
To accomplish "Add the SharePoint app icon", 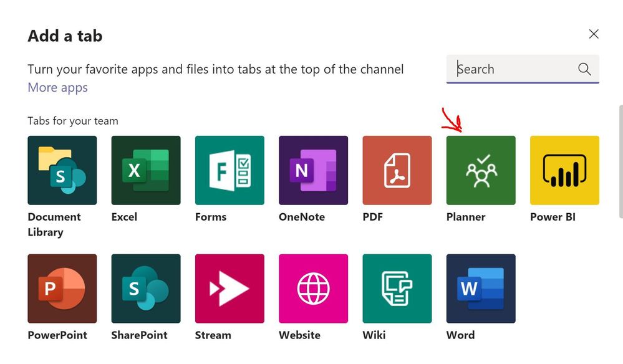I will (146, 289).
